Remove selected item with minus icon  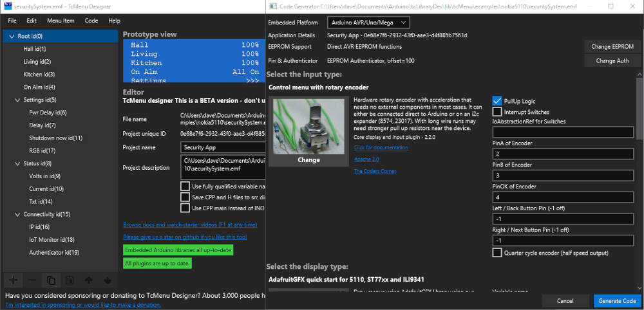click(x=32, y=280)
